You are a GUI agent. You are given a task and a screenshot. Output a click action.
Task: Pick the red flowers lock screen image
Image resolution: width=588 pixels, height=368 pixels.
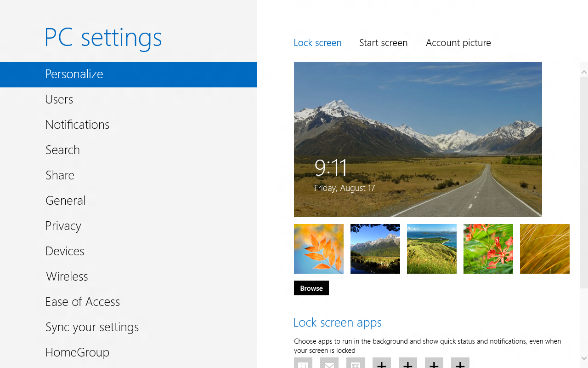point(488,249)
